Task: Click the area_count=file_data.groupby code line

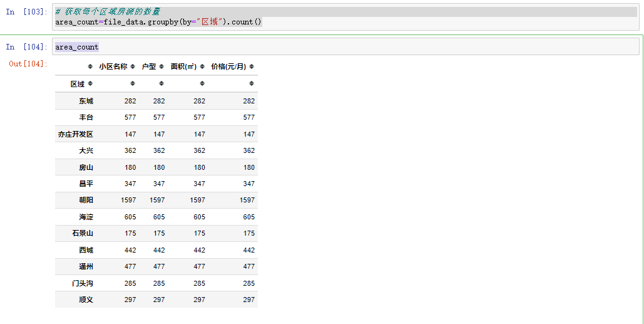Action: click(x=158, y=22)
